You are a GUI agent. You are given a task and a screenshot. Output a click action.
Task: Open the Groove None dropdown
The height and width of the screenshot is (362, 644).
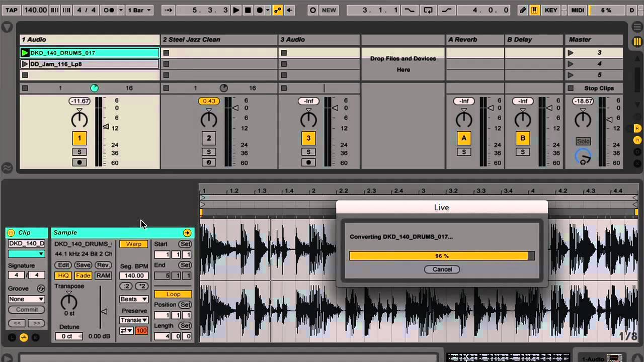[26, 299]
